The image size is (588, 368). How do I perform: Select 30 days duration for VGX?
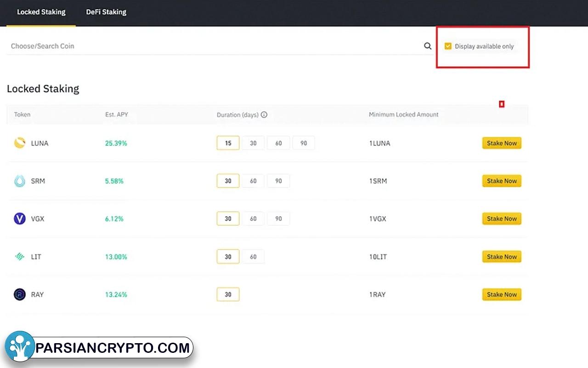[228, 218]
